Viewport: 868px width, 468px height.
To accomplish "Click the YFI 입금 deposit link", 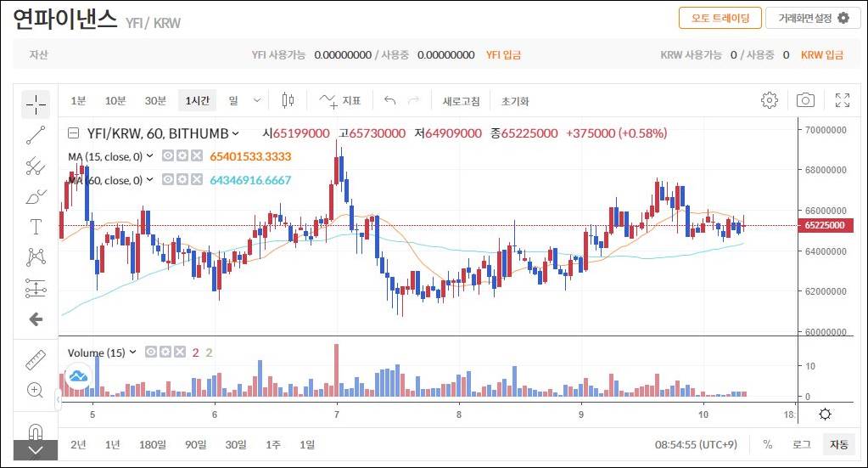I will pyautogui.click(x=503, y=55).
